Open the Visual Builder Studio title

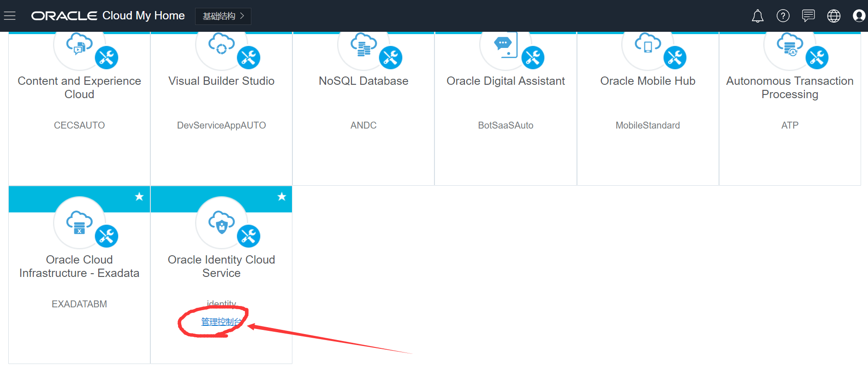221,81
